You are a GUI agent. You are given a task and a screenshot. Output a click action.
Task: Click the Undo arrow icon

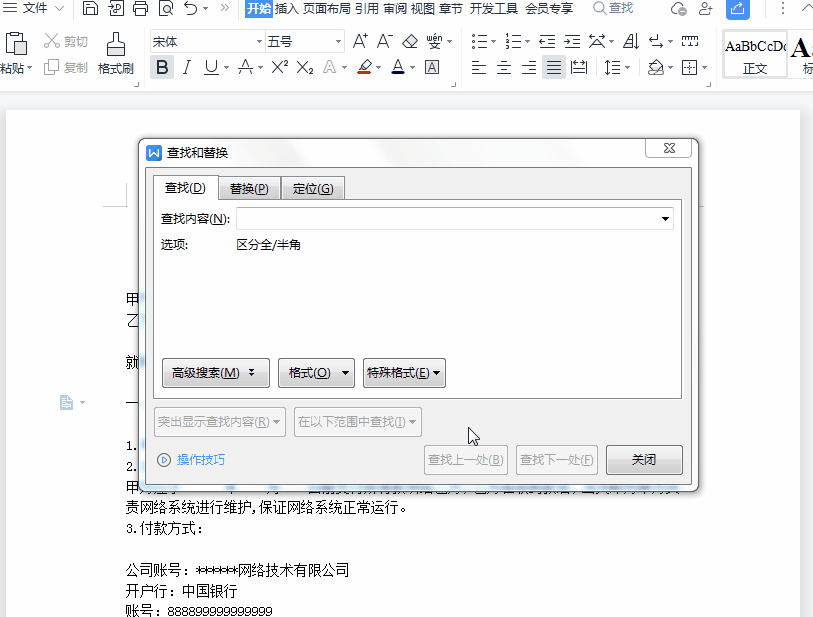191,8
